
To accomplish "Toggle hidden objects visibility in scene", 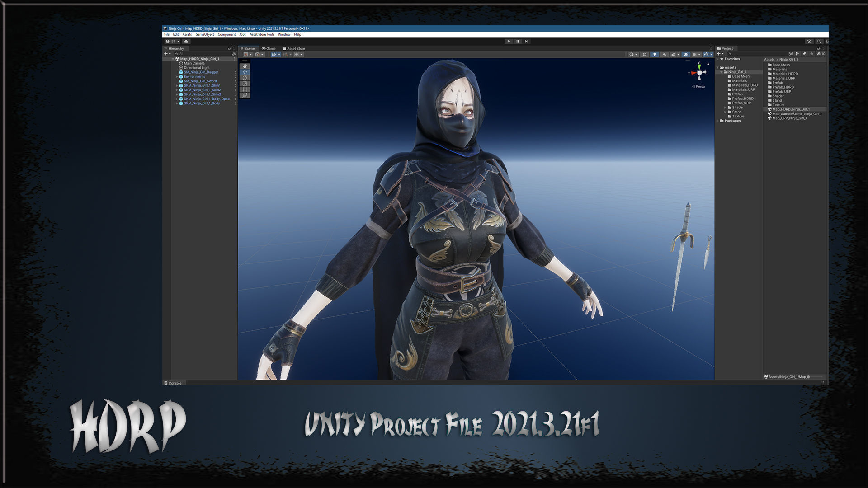I will pos(686,54).
